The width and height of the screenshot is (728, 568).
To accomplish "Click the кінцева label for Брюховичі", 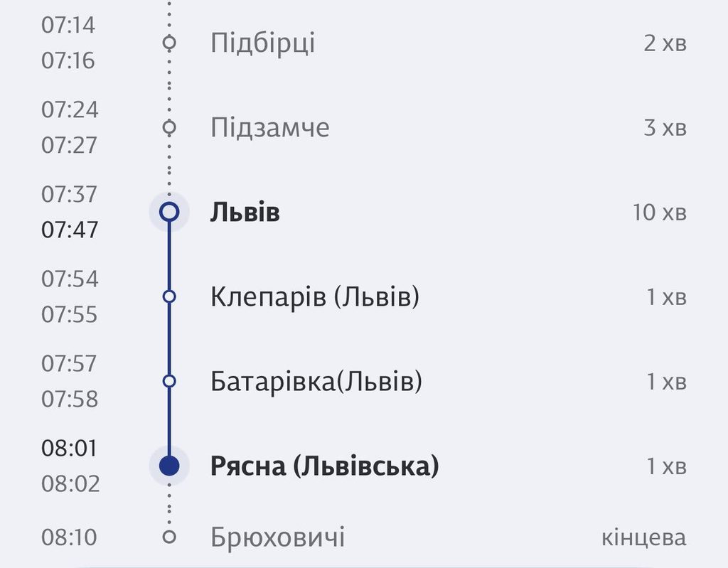I will pos(644,538).
